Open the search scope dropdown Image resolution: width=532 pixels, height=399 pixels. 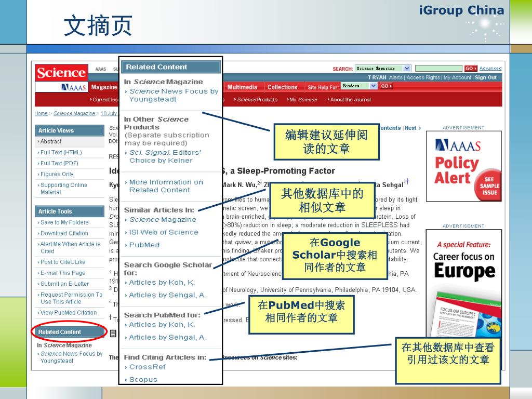point(383,69)
